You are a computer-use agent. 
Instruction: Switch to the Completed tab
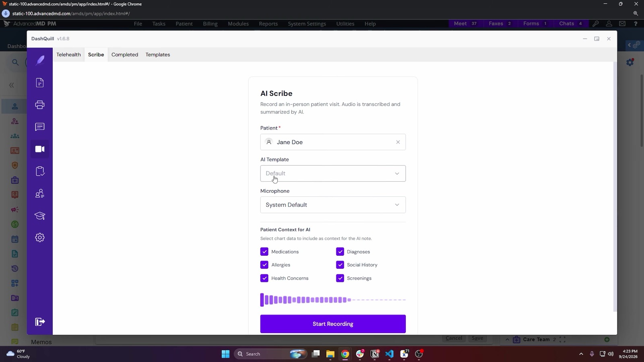click(125, 55)
